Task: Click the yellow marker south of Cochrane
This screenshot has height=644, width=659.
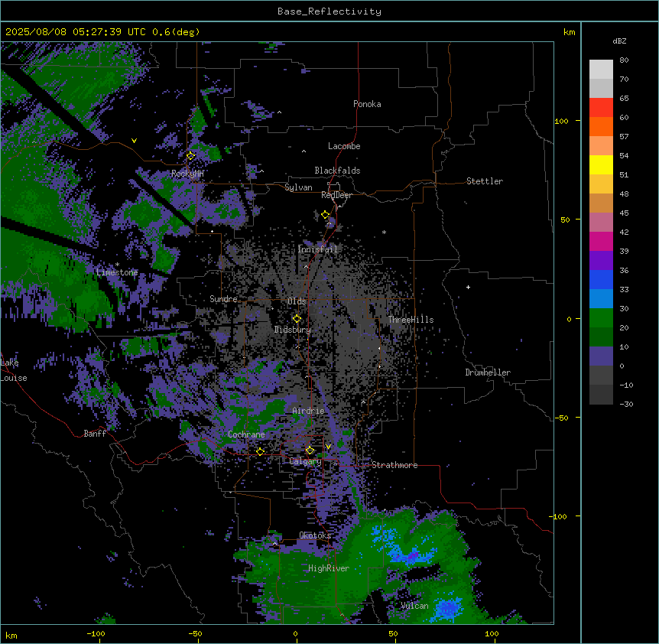Action: tap(260, 452)
